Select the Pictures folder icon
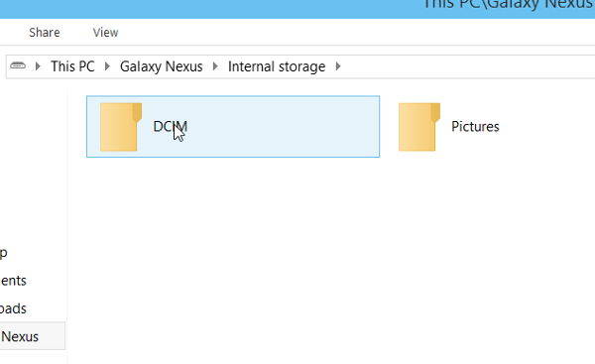Viewport: 595px width, 364px height. pyautogui.click(x=418, y=127)
